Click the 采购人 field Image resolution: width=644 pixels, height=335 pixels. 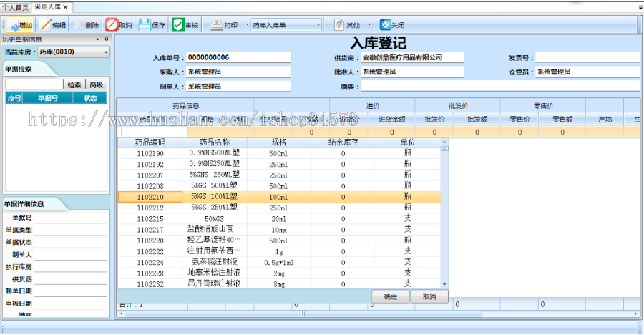(x=238, y=72)
